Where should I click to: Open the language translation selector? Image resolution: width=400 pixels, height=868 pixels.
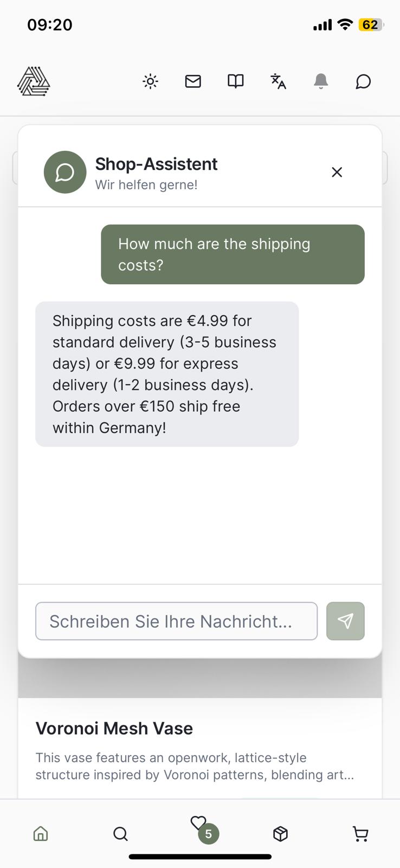278,81
